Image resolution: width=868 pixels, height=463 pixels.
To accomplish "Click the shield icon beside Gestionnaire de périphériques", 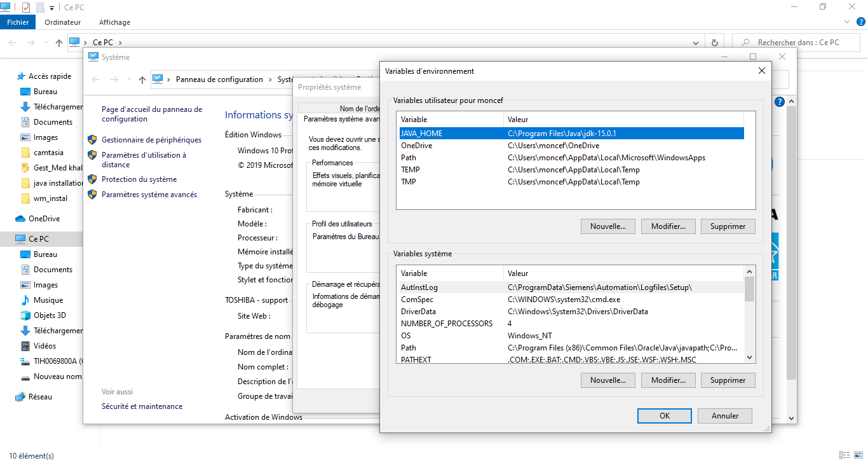I will click(x=92, y=140).
